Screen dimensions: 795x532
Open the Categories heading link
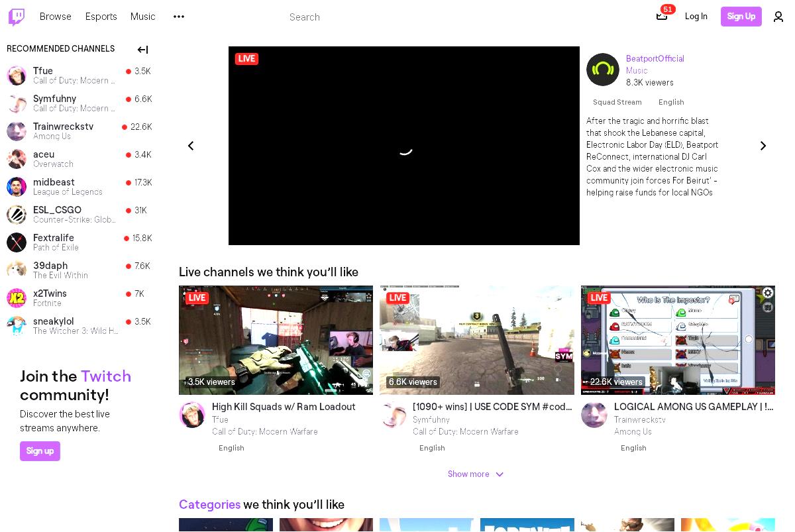[x=209, y=505]
